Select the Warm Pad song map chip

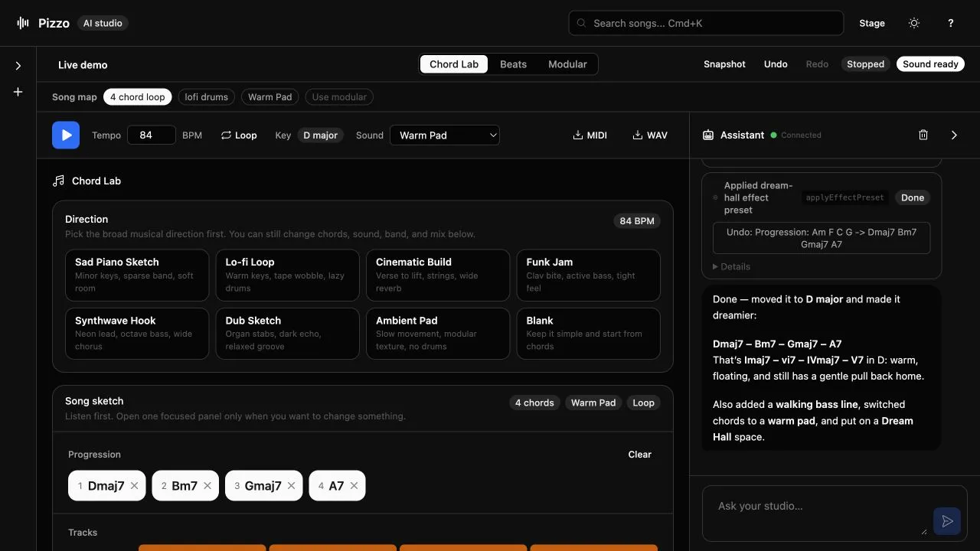click(x=270, y=97)
